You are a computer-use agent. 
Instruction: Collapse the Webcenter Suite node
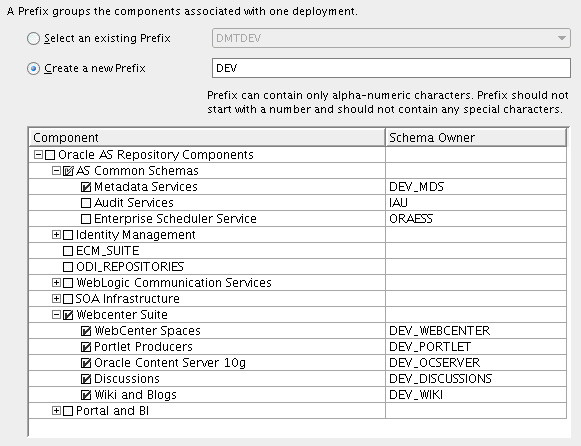(56, 314)
